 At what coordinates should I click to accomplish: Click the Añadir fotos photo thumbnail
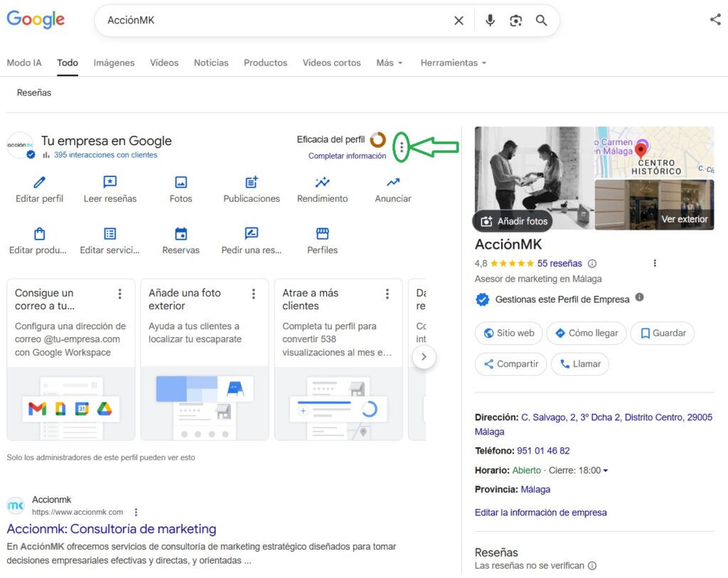[512, 221]
